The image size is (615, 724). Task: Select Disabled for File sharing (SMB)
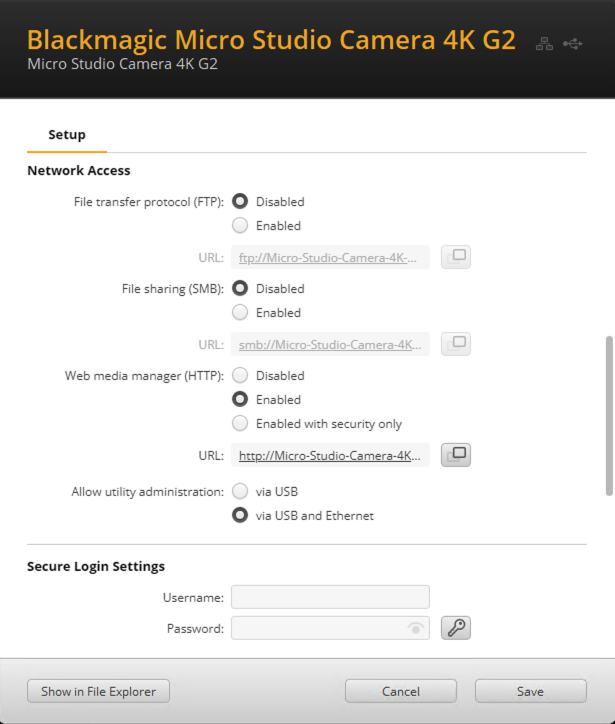pos(240,288)
